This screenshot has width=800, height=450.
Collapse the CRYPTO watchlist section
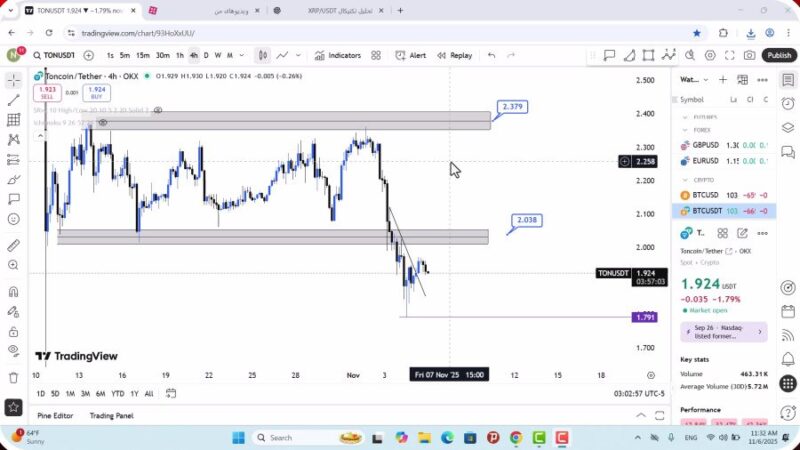coord(686,180)
